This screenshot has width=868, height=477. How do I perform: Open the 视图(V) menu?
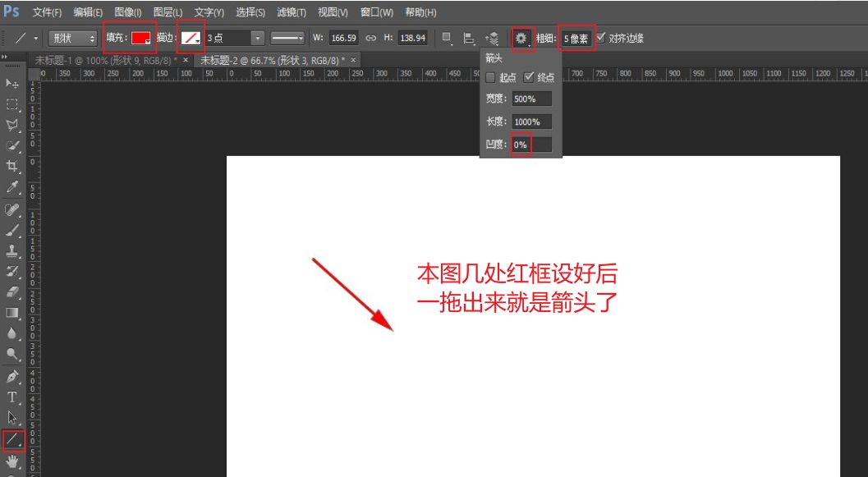click(333, 12)
